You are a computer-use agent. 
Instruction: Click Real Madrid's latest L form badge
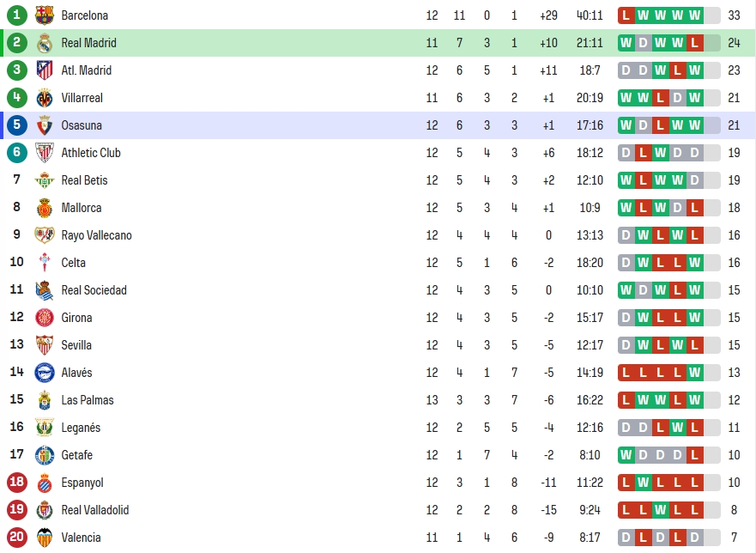click(x=694, y=43)
